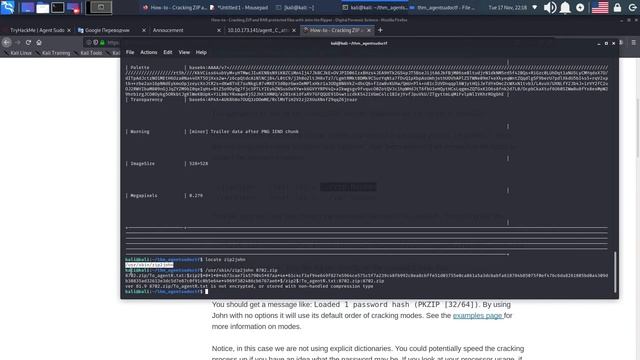This screenshot has width=640, height=360.
Task: Click the Firefox home button
Action: 39,42
